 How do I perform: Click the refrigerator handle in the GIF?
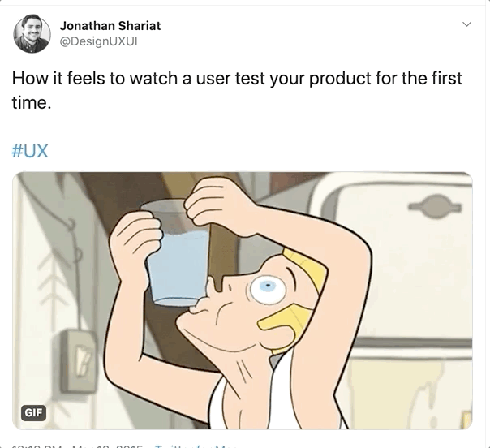click(x=436, y=206)
